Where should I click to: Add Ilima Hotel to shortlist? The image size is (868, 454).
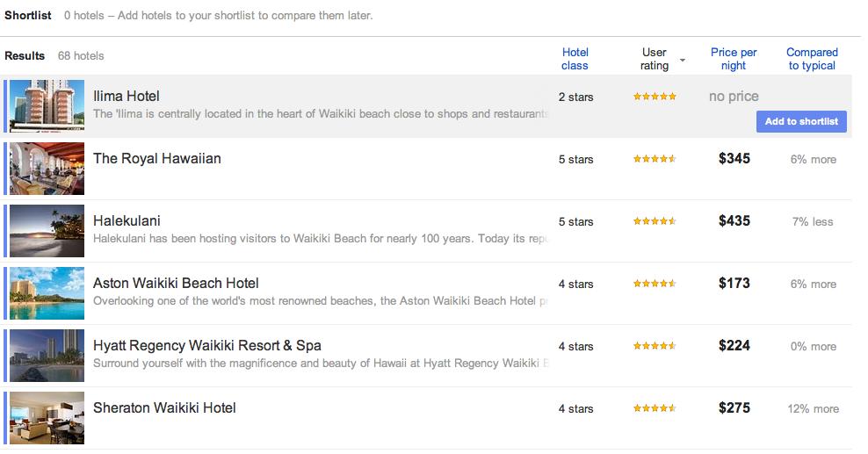[x=801, y=121]
